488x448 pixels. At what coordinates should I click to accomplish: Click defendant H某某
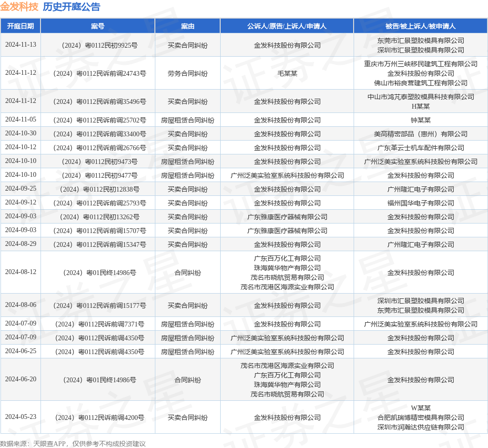coord(421,106)
